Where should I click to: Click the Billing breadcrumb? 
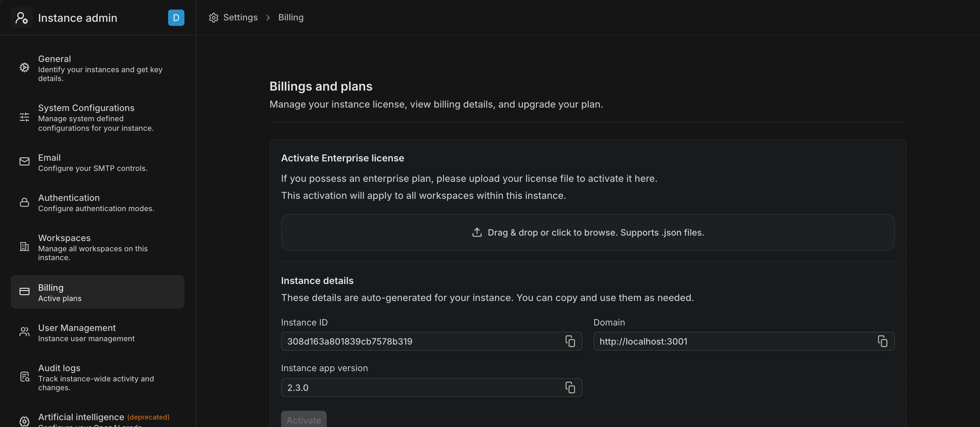pos(291,17)
